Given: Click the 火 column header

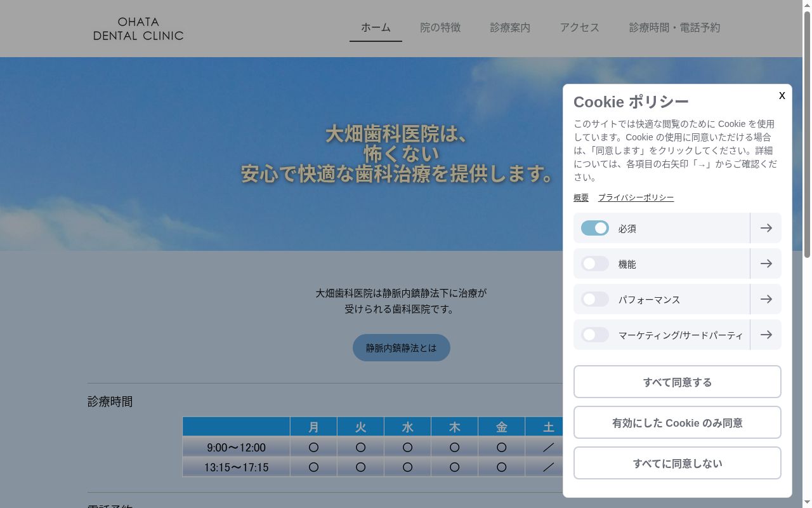Looking at the screenshot, I should (360, 427).
